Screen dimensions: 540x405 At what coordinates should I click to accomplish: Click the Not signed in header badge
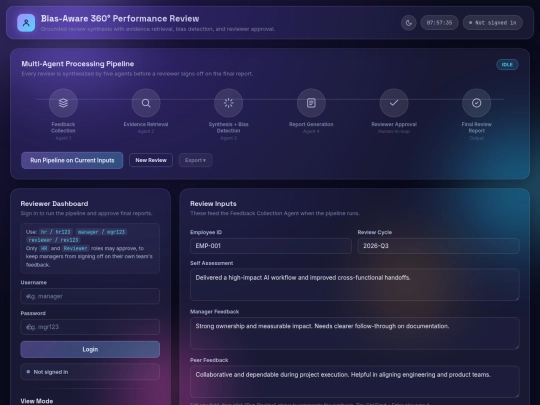[x=492, y=23]
